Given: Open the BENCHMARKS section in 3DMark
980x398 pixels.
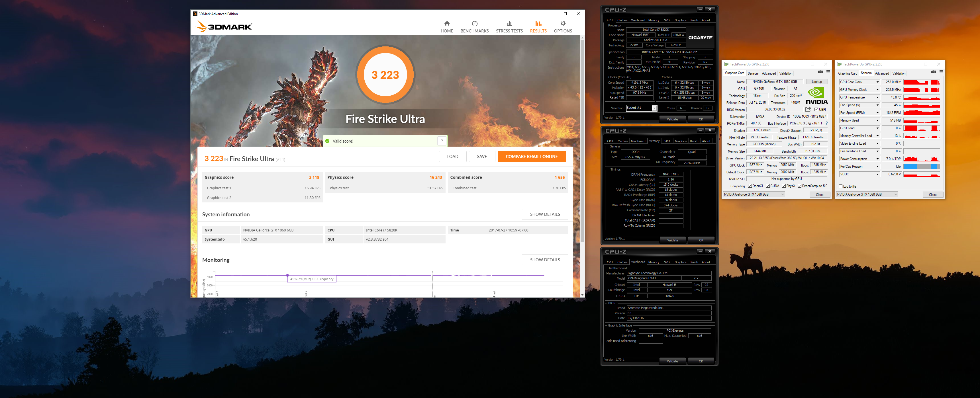Looking at the screenshot, I should [474, 27].
